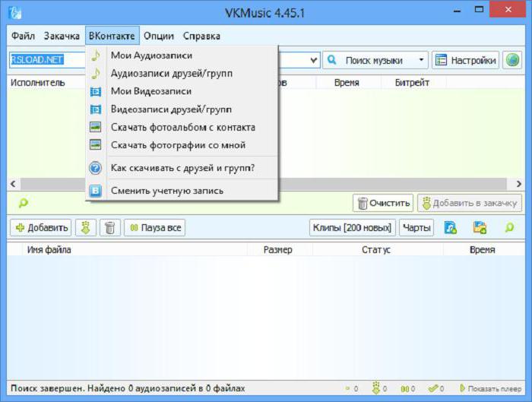
Task: Click the question mark help icon in menu
Action: click(x=95, y=168)
